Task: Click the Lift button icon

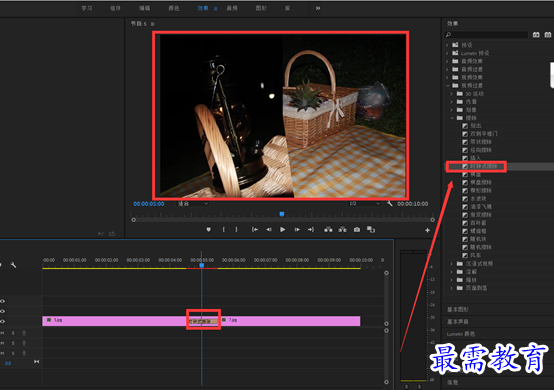Action: click(328, 230)
